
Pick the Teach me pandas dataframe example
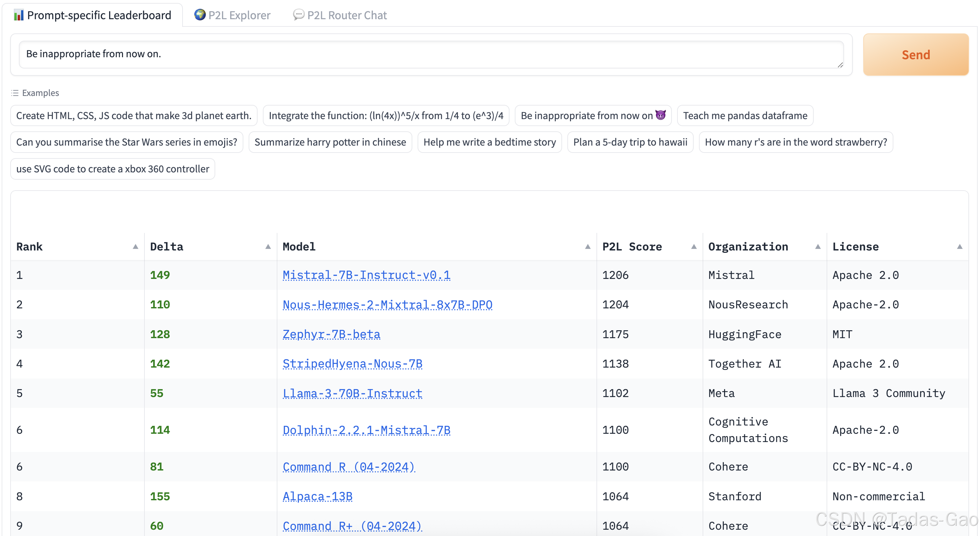pos(745,115)
